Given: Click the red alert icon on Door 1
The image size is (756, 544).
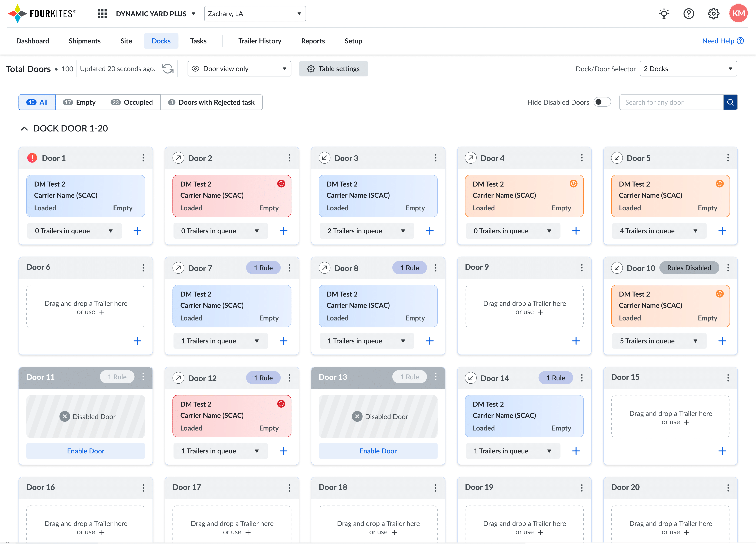Looking at the screenshot, I should pos(32,158).
